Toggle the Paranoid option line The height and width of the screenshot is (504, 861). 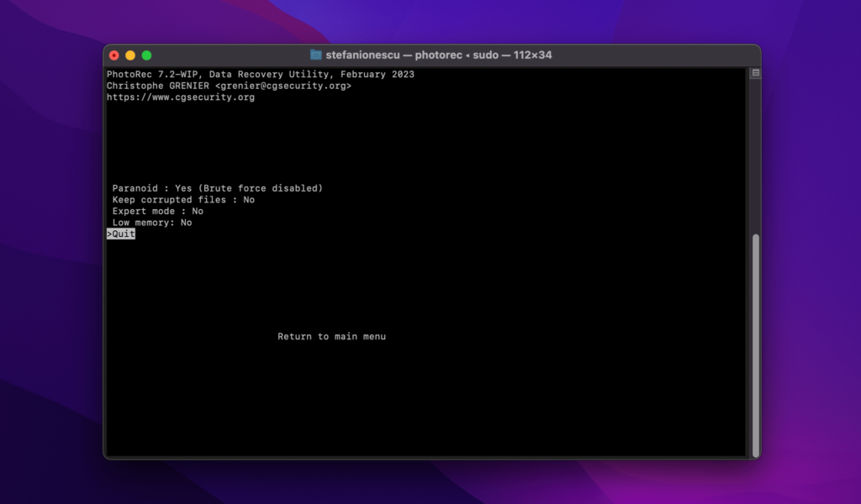(x=218, y=188)
